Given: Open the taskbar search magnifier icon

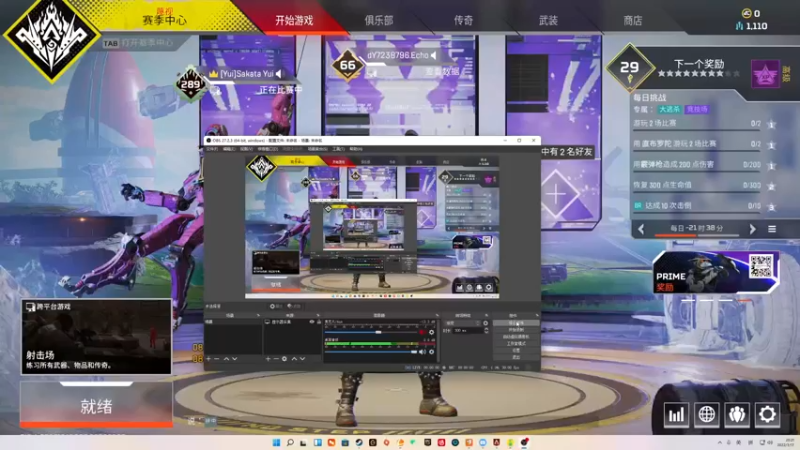Looking at the screenshot, I should click(x=290, y=442).
